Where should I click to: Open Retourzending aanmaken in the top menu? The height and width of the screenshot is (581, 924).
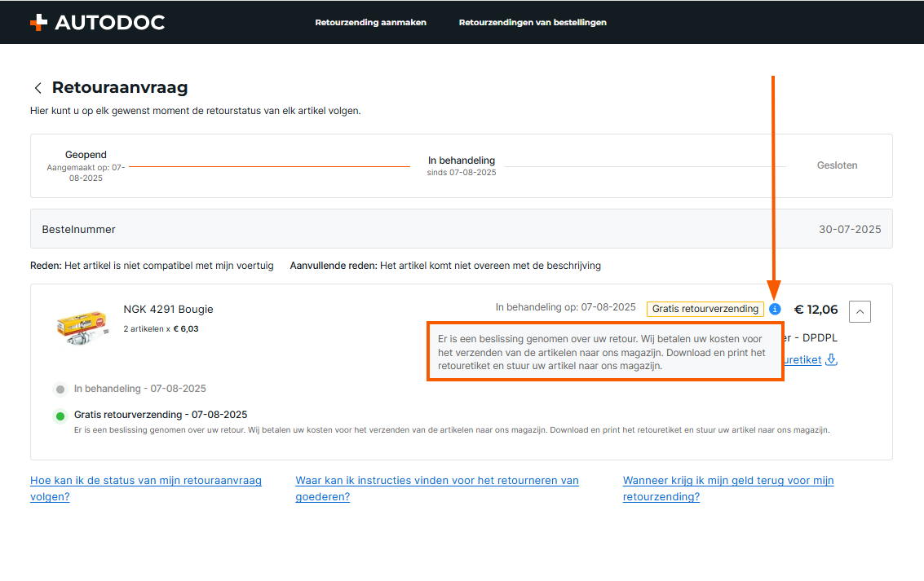pos(370,22)
